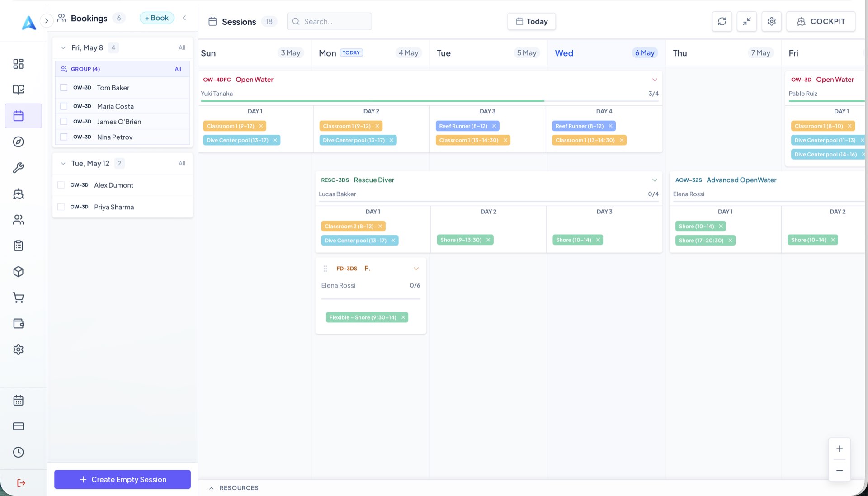The image size is (868, 496).
Task: Focus the sessions Search field
Action: tap(330, 21)
